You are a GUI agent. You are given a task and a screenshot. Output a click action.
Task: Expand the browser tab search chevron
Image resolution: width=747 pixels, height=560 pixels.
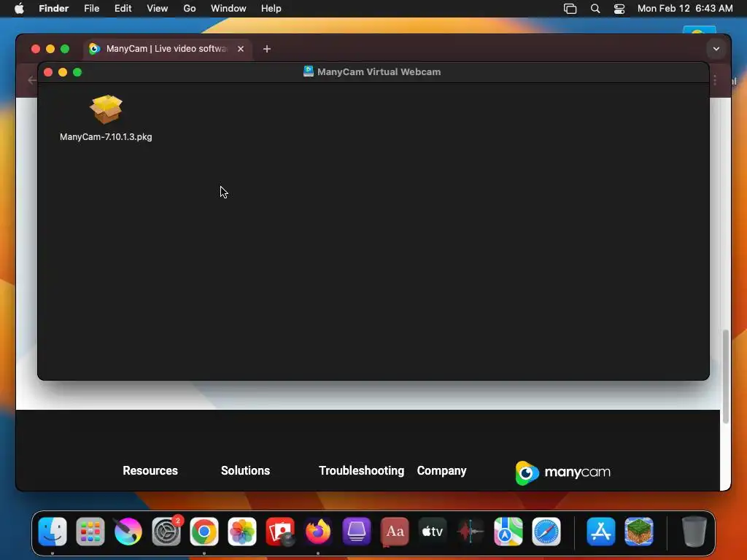(716, 49)
